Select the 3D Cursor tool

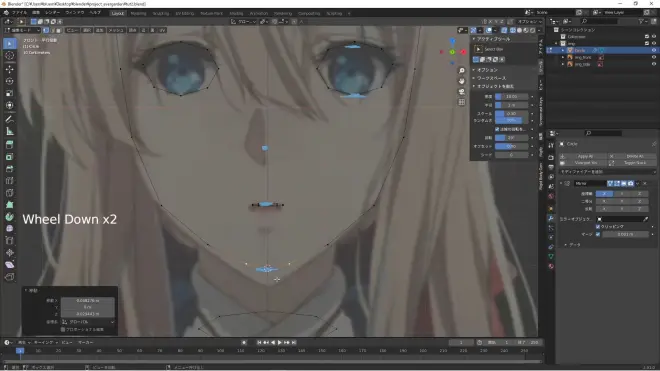point(10,56)
